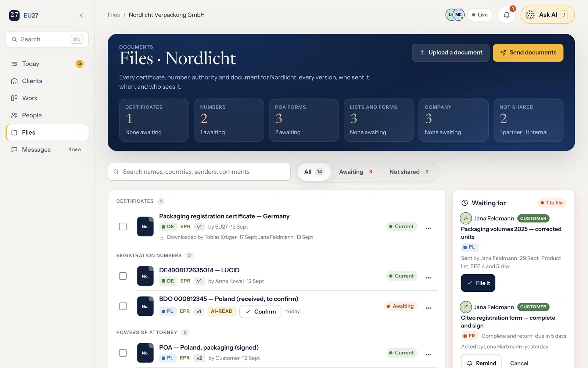This screenshot has height=368, width=588.
Task: Open more options for Packaging registration certificate
Action: coord(429,228)
